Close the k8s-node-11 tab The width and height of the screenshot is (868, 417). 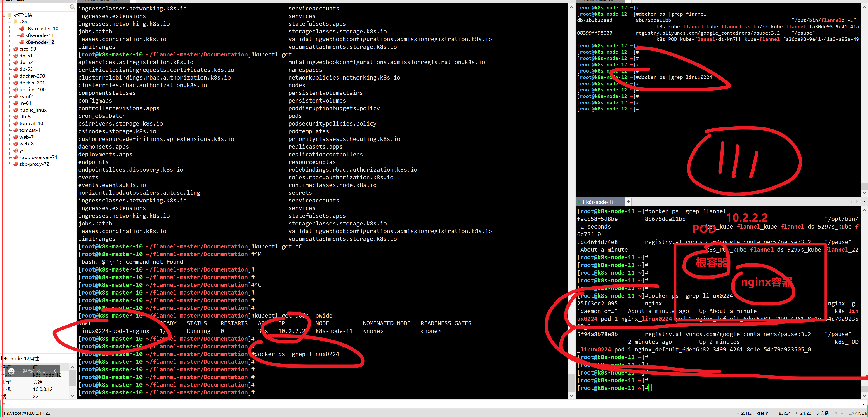pos(621,202)
